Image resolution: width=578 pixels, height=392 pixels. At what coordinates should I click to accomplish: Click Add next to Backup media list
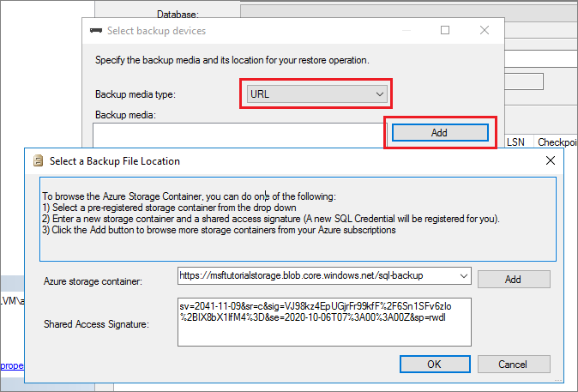(440, 133)
